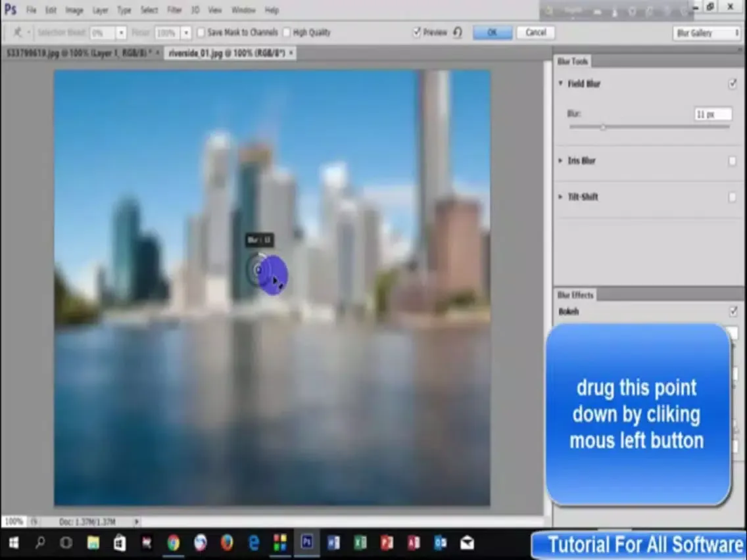747x560 pixels.
Task: Collapse the Field Blur section triangle
Action: pyautogui.click(x=561, y=83)
